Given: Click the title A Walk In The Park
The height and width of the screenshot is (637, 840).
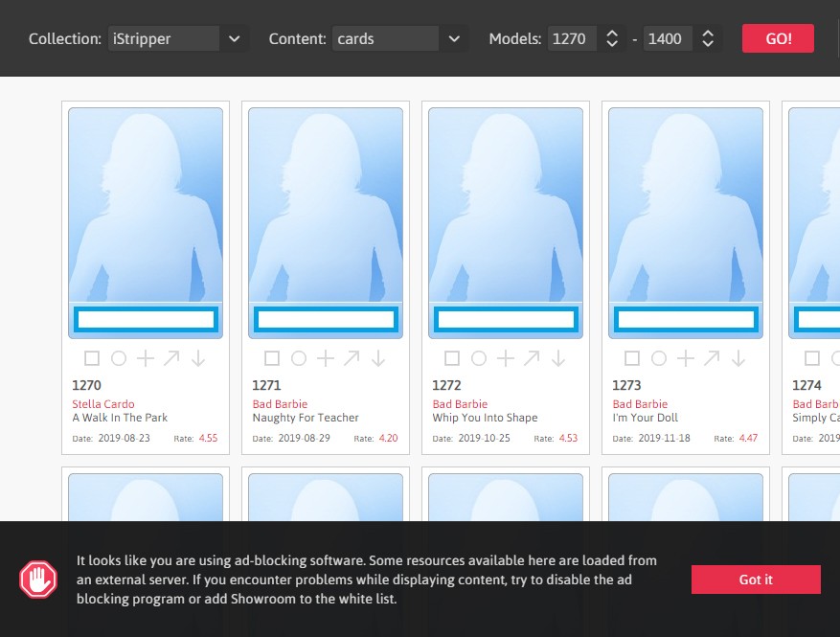Looking at the screenshot, I should tap(120, 418).
